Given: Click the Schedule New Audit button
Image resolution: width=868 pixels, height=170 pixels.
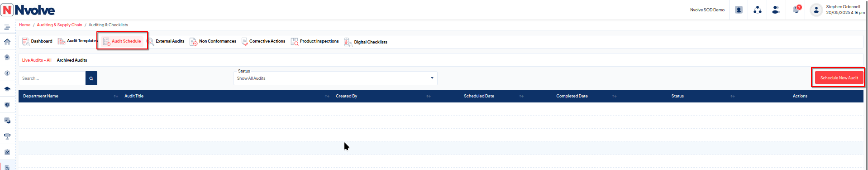Looking at the screenshot, I should tap(839, 78).
